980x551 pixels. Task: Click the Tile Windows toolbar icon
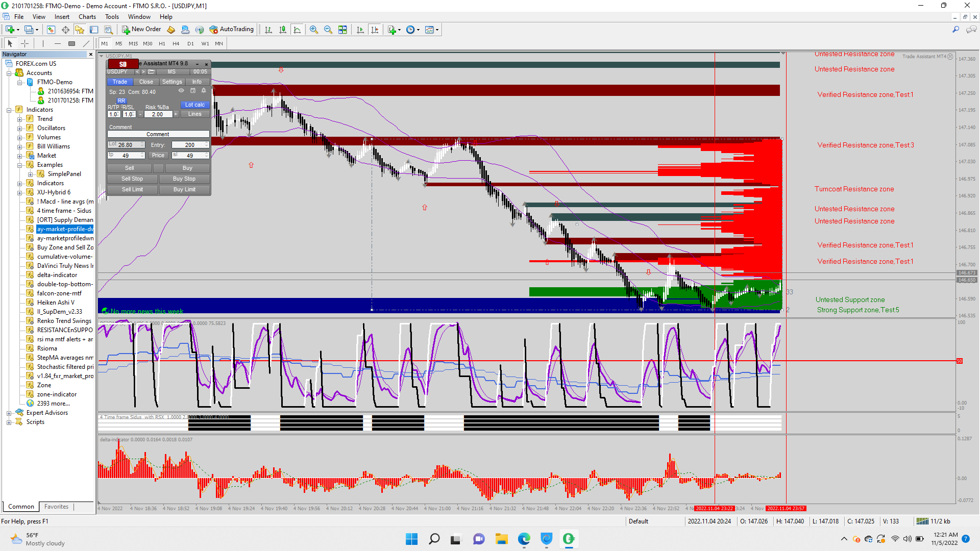click(x=342, y=30)
